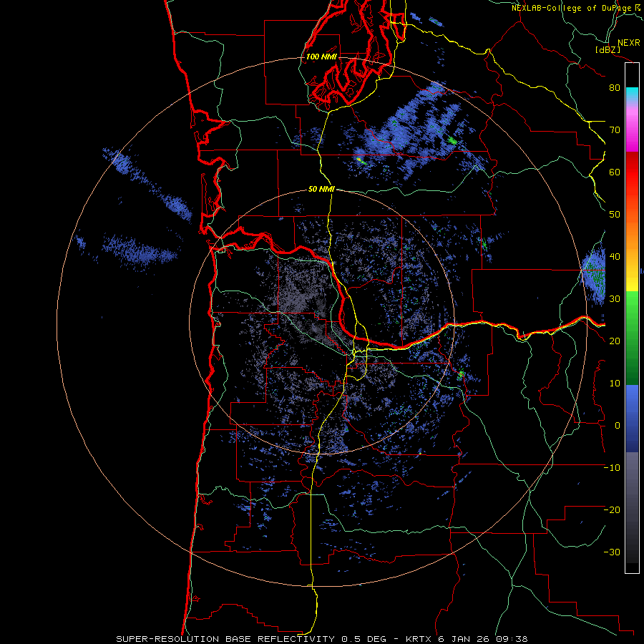Click the -30 value on the dBZ scale
This screenshot has height=644, width=644.
point(612,552)
